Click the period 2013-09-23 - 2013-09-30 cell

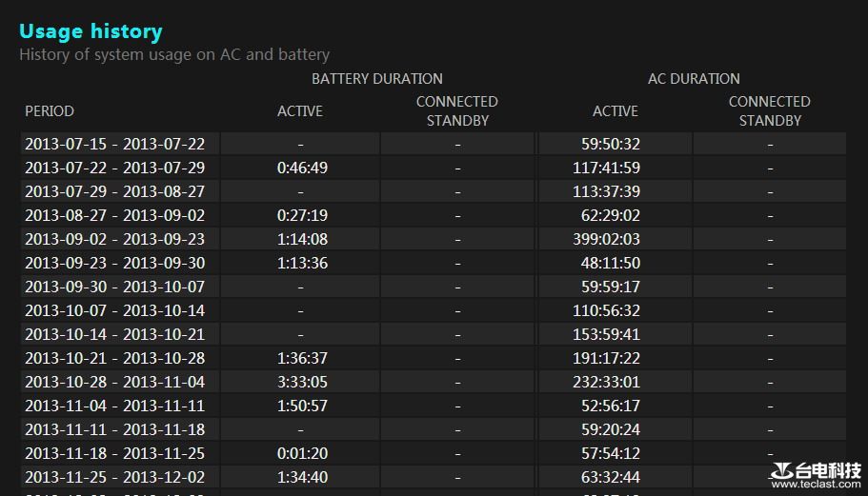pos(114,263)
